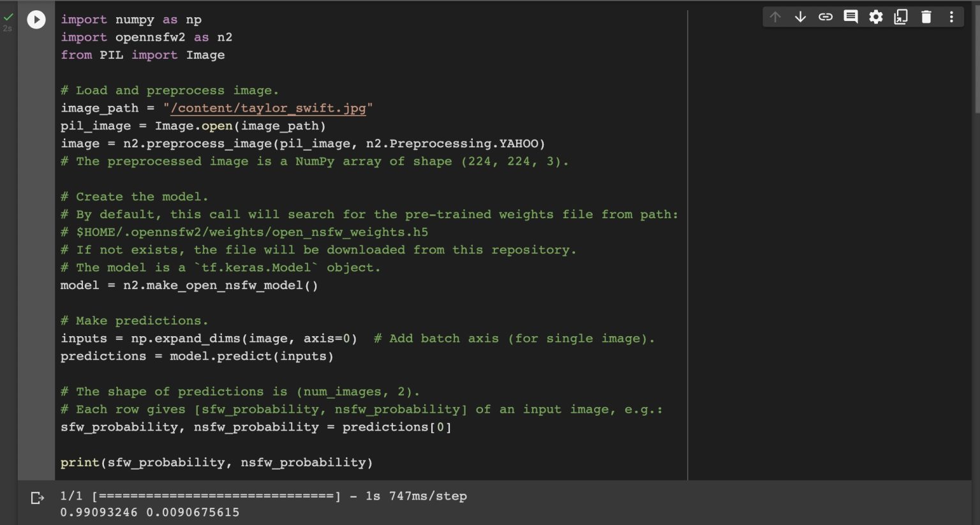Screen dimensions: 980x525
Task: Delete the cell with the trash icon
Action: point(926,17)
